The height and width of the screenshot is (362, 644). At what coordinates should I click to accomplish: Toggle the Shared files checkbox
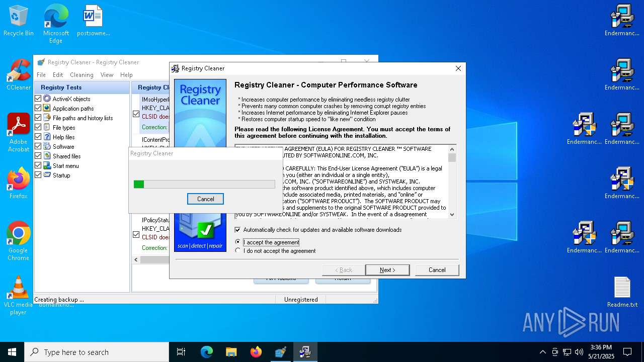coord(38,156)
